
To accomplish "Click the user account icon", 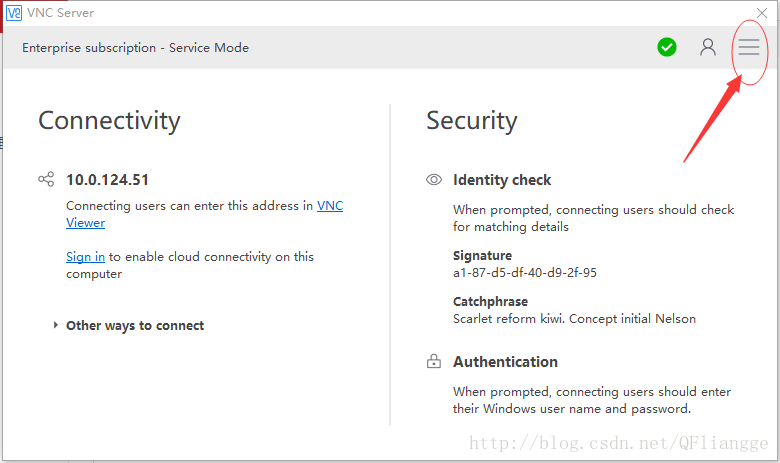I will 708,47.
